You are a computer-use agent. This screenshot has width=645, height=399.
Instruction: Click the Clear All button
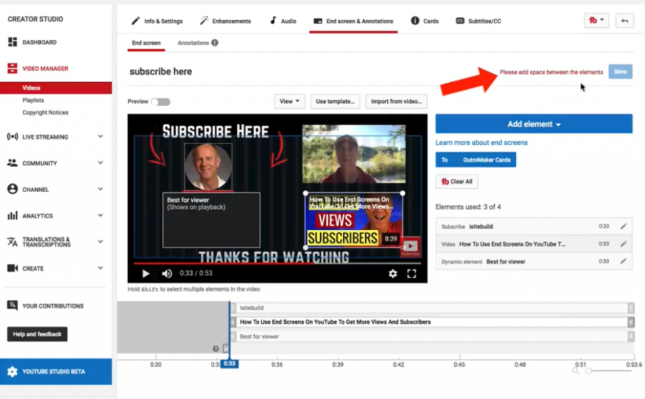[x=457, y=181]
